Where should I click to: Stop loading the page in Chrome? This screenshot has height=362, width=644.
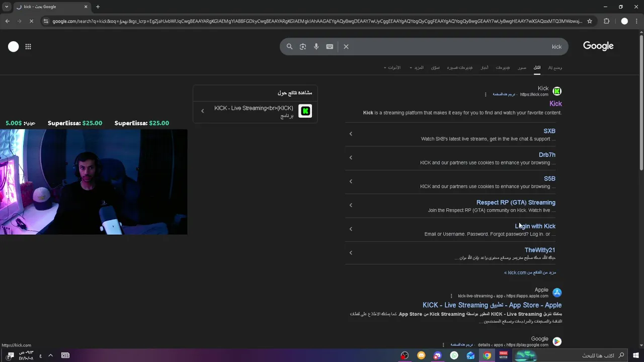31,21
